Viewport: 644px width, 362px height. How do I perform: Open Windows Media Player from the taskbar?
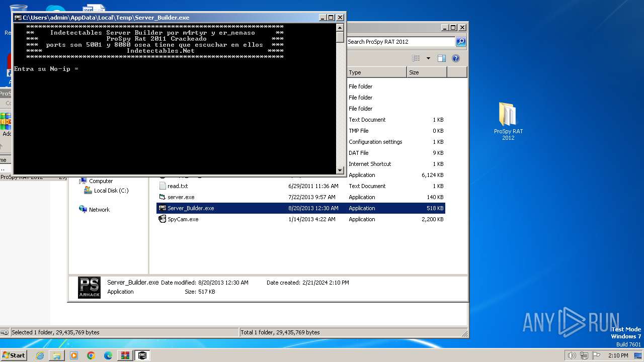point(74,355)
